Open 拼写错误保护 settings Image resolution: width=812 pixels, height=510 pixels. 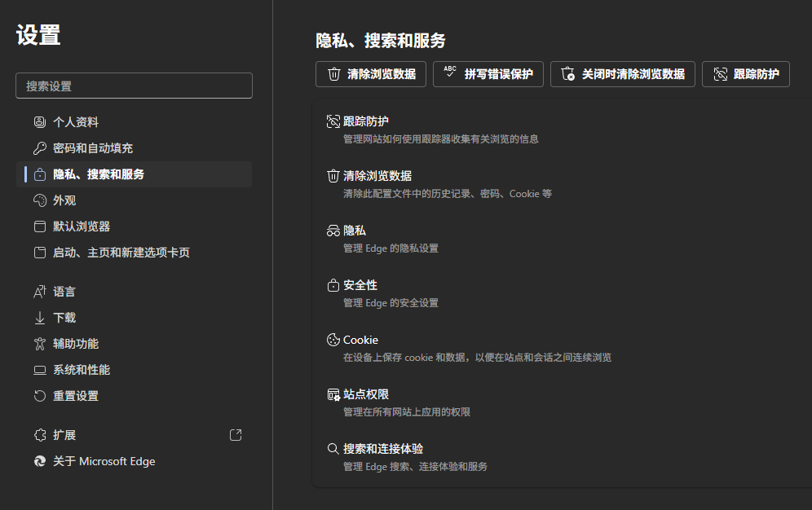(x=488, y=74)
